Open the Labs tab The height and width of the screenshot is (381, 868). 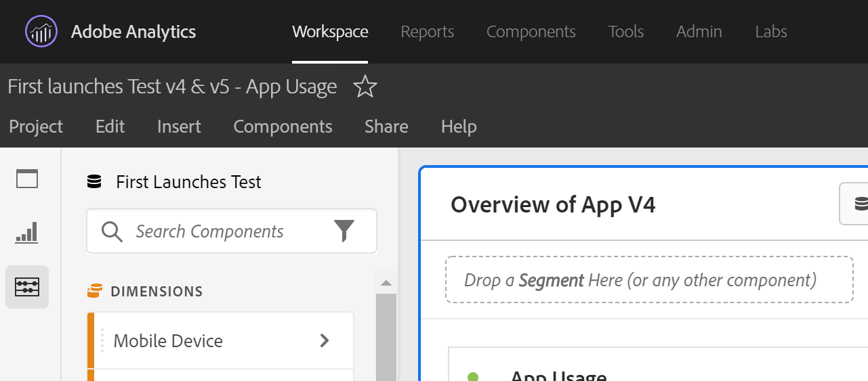point(770,32)
